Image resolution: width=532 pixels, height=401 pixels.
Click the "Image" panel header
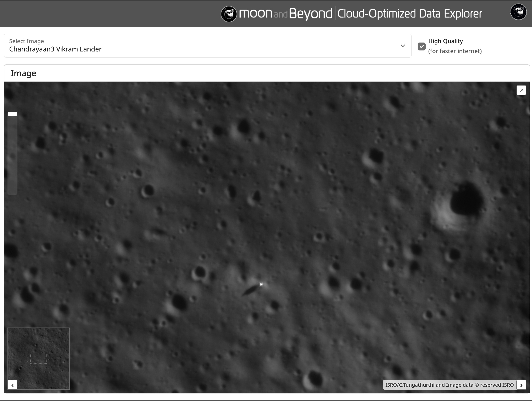click(23, 73)
